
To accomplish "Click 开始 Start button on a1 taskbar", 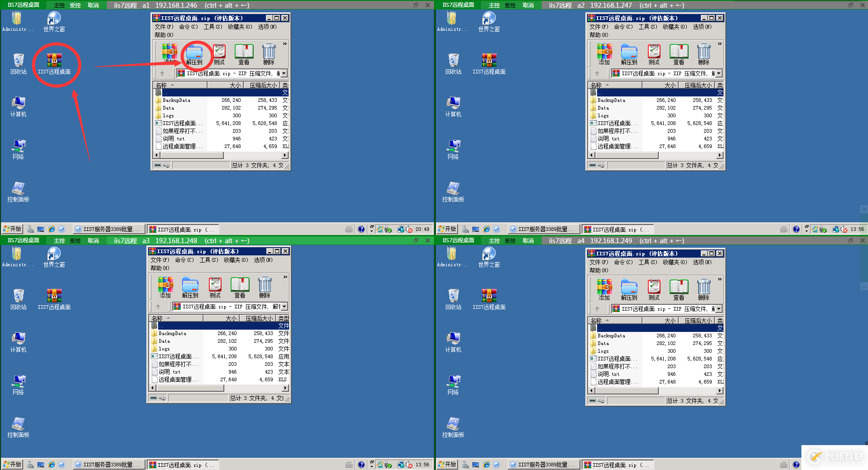I will pos(12,229).
